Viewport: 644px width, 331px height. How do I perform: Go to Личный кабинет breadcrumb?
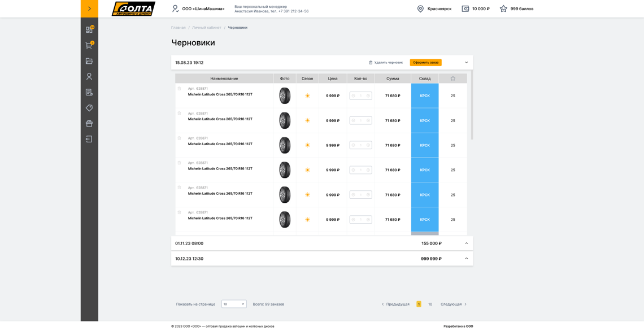coord(207,28)
